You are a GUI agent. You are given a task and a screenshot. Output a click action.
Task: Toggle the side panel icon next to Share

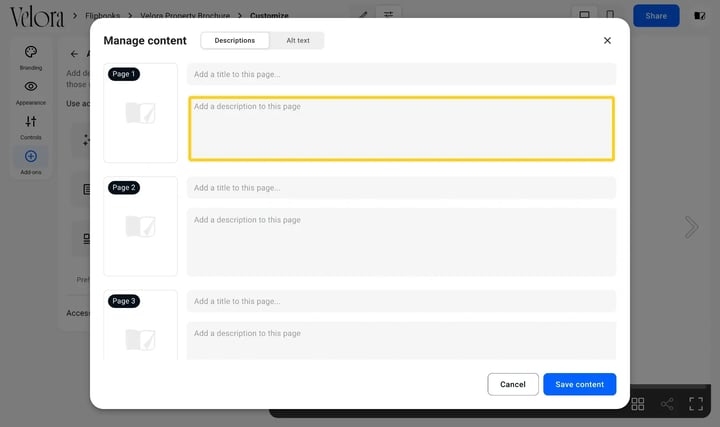[699, 16]
